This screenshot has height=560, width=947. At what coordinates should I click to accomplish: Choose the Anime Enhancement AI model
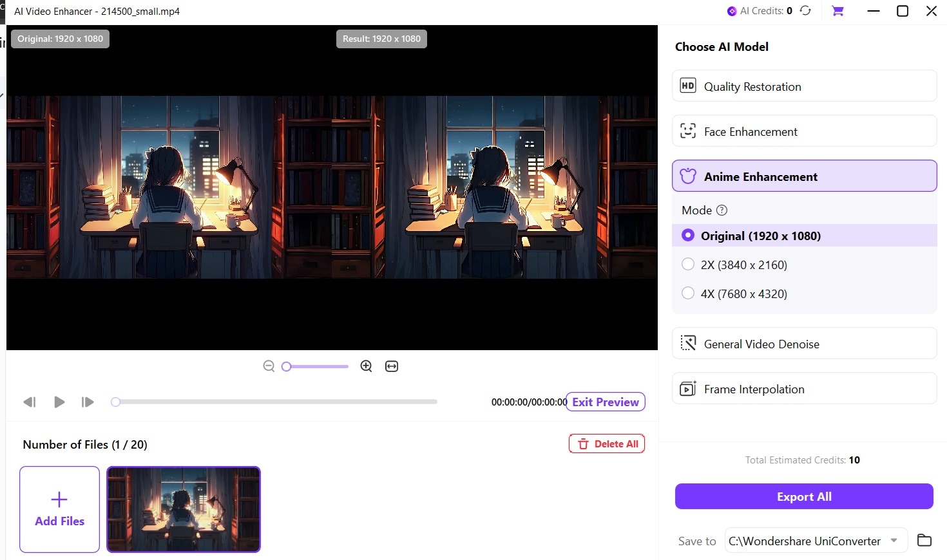click(x=805, y=176)
